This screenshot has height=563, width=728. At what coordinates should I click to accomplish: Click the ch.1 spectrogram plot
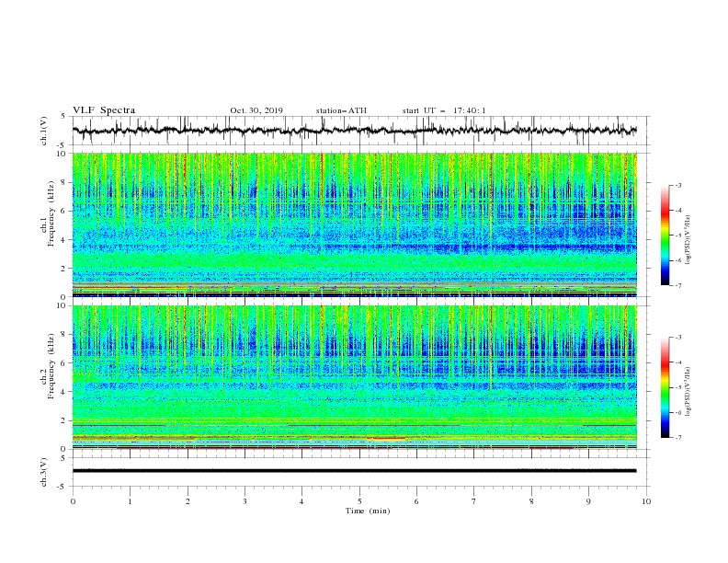coord(355,224)
